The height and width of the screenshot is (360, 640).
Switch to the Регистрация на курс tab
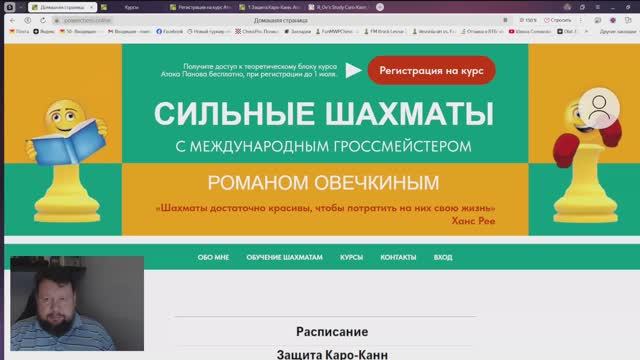point(201,7)
